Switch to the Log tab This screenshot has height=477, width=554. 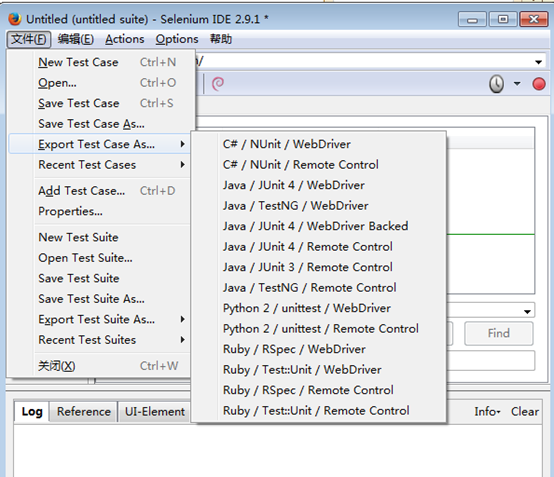coord(32,412)
